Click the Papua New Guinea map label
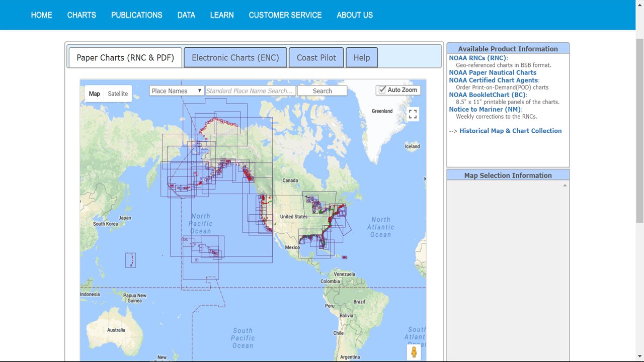The width and height of the screenshot is (644, 362). point(135,298)
